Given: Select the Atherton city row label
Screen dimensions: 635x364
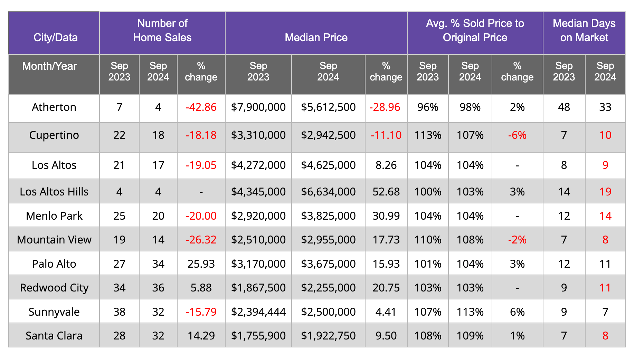Looking at the screenshot, I should point(54,107).
